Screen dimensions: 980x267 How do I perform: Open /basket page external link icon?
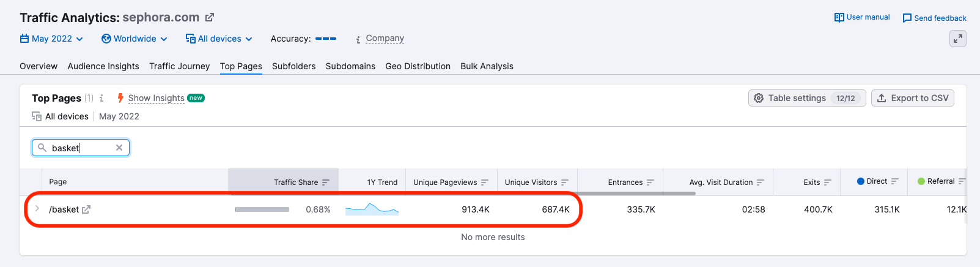[x=86, y=209]
